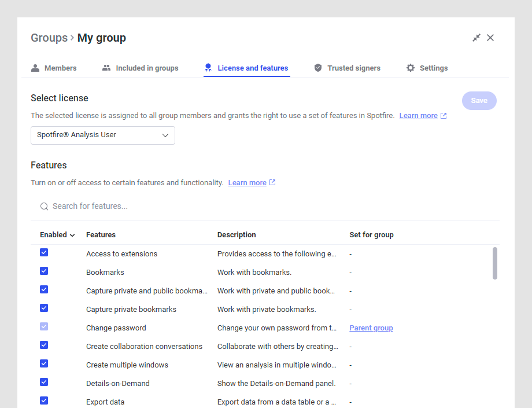Click the Trusted signers shield icon
The height and width of the screenshot is (408, 532).
(x=318, y=68)
